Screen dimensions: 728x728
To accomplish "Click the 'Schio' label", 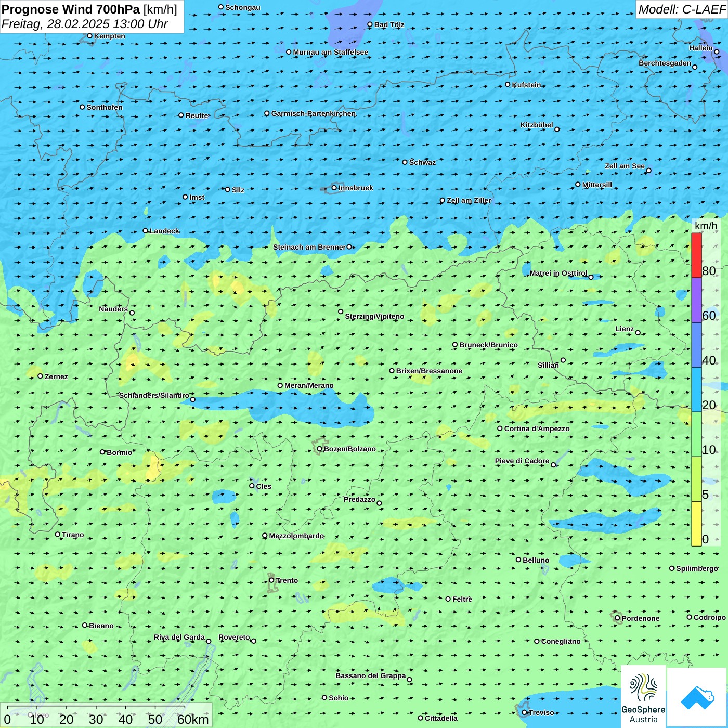I will (x=339, y=698).
